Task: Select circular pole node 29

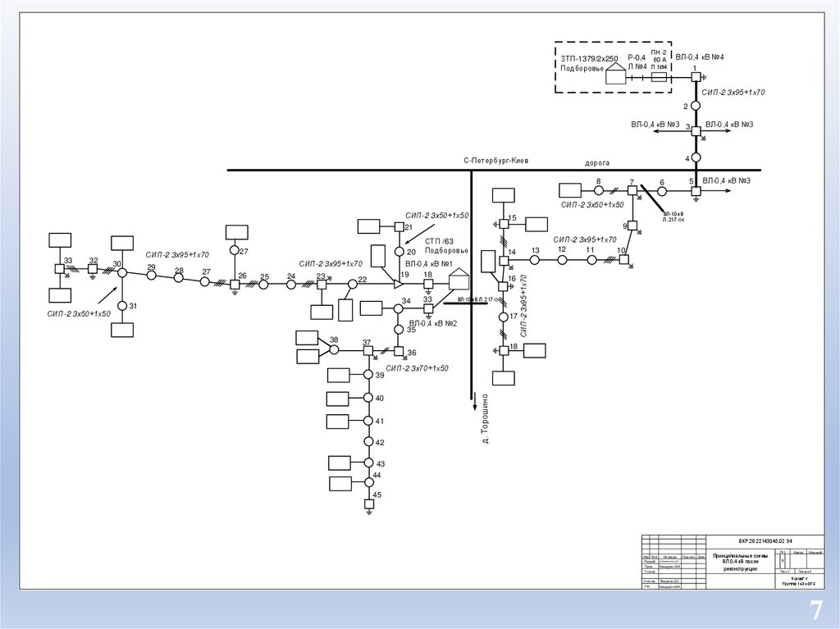Action: point(151,276)
